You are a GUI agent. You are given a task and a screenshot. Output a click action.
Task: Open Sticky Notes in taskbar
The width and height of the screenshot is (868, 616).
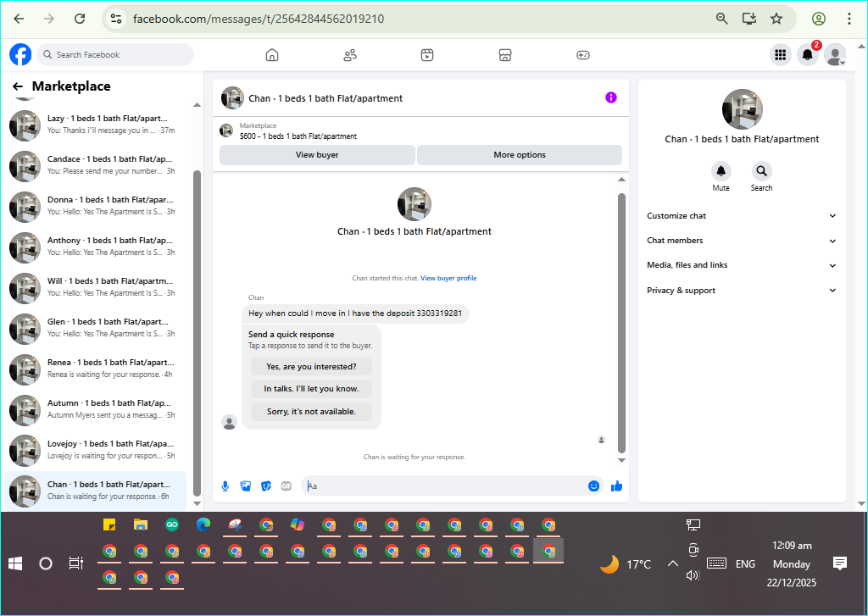109,524
